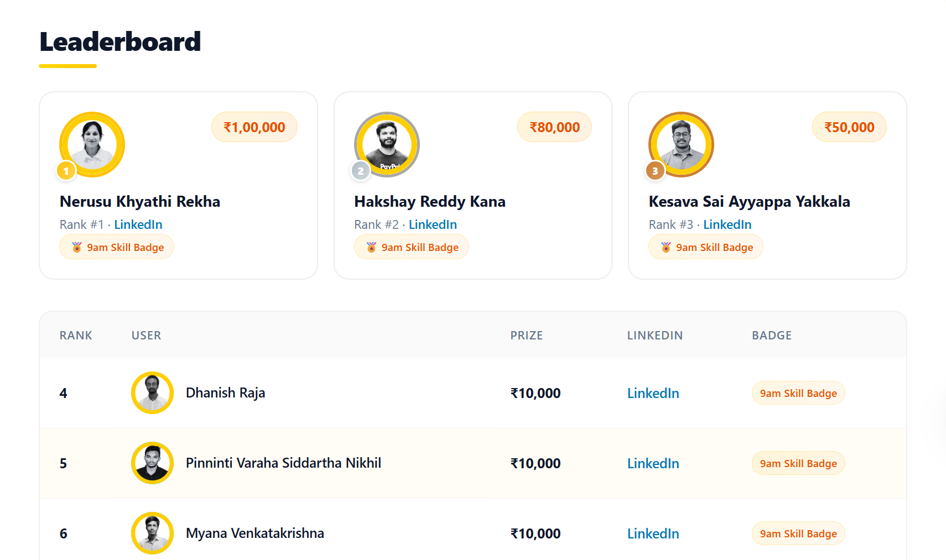The height and width of the screenshot is (560, 946).
Task: Click the name Hakshay Reddy Kana
Action: click(x=430, y=201)
